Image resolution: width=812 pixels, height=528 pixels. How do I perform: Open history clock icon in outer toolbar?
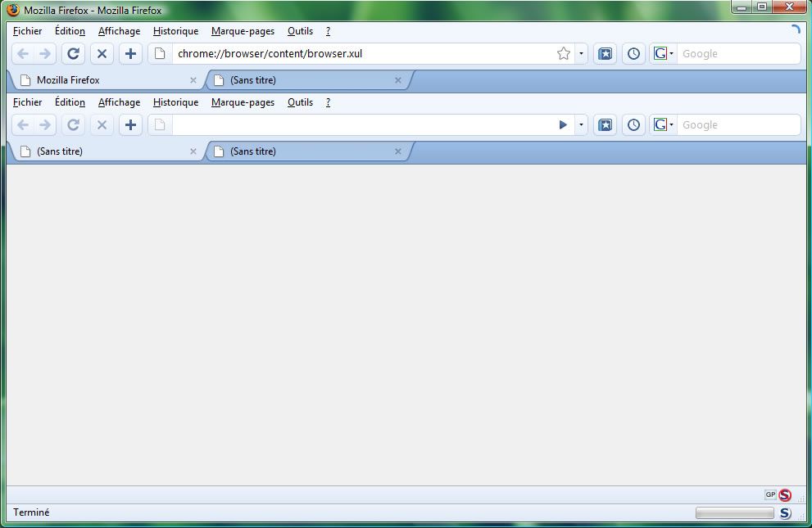coord(633,54)
